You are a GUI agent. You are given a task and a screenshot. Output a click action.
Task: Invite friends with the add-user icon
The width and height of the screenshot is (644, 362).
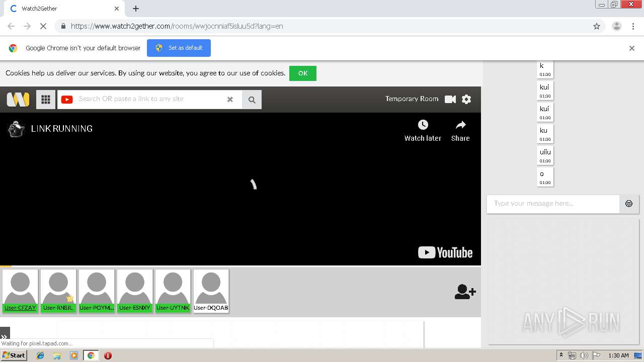pyautogui.click(x=465, y=292)
